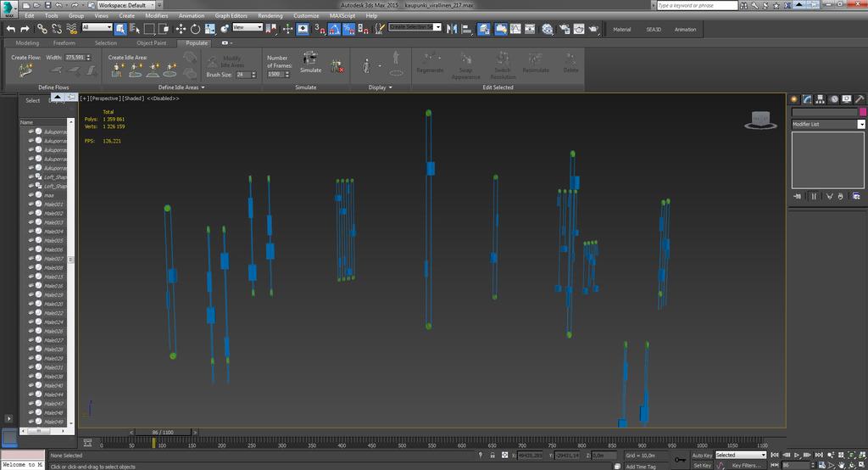The image size is (868, 470).
Task: Open the Workspace: Default dropdown
Action: coord(125,5)
